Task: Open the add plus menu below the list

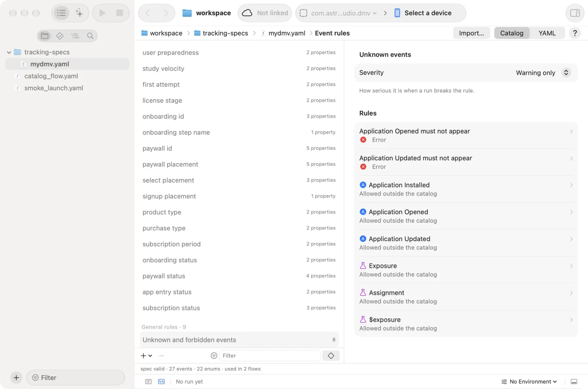Action: [x=146, y=356]
